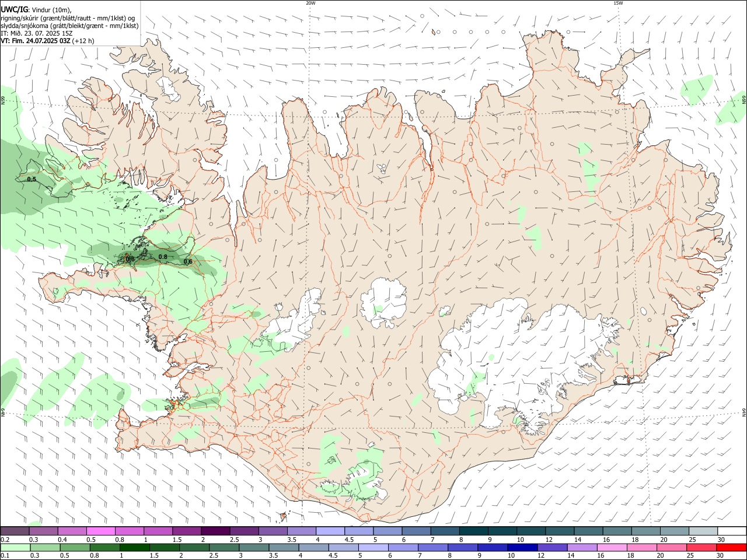
Task: Select the dusky mauve 0.2 swatch on upper scale
Action: [15, 531]
